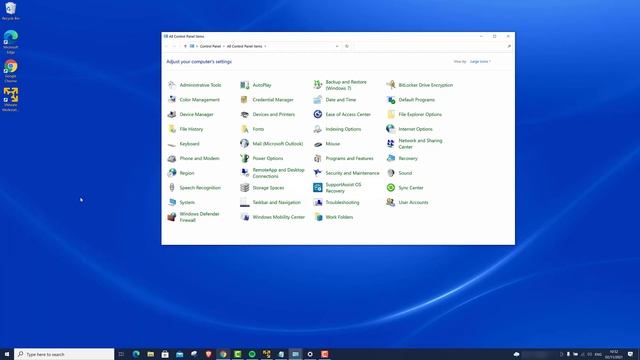Open the Date and Time item
The width and height of the screenshot is (640, 360).
pos(335,100)
